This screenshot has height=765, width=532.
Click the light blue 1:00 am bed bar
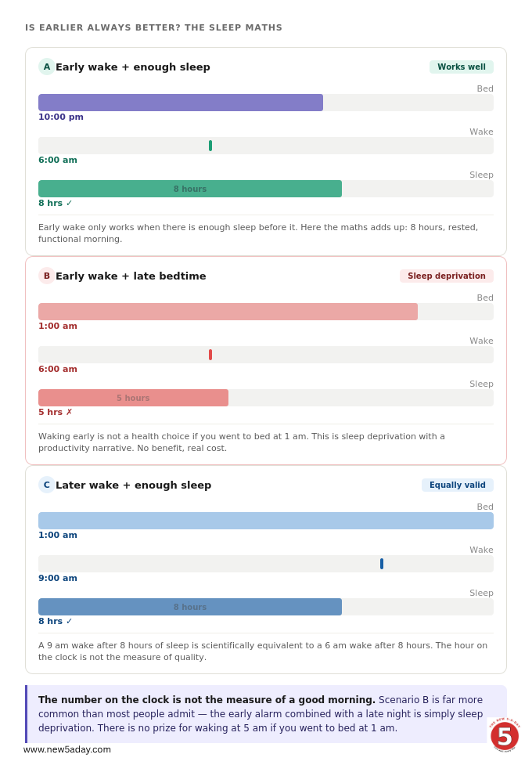[x=266, y=521]
